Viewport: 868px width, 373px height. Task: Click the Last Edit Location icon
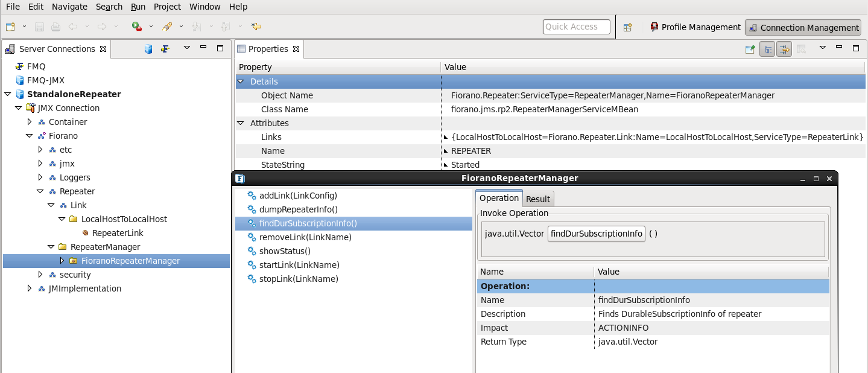tap(257, 27)
